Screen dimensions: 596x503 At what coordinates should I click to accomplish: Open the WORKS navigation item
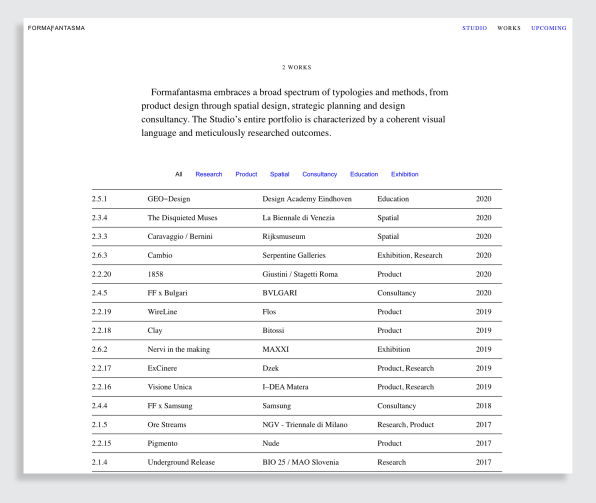(x=509, y=28)
